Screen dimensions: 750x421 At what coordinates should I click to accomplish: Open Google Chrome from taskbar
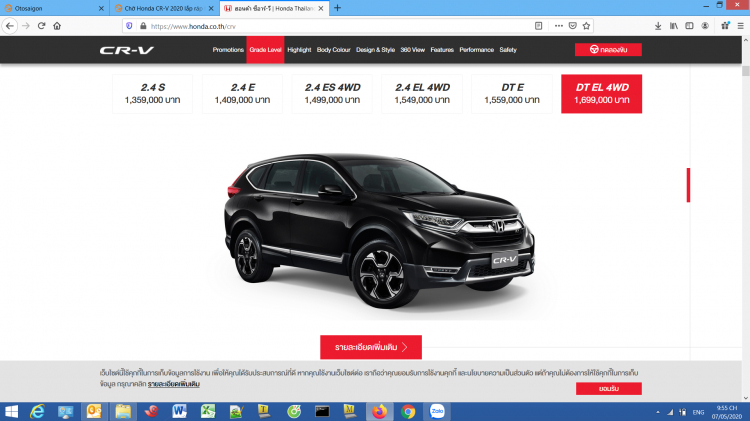point(408,411)
